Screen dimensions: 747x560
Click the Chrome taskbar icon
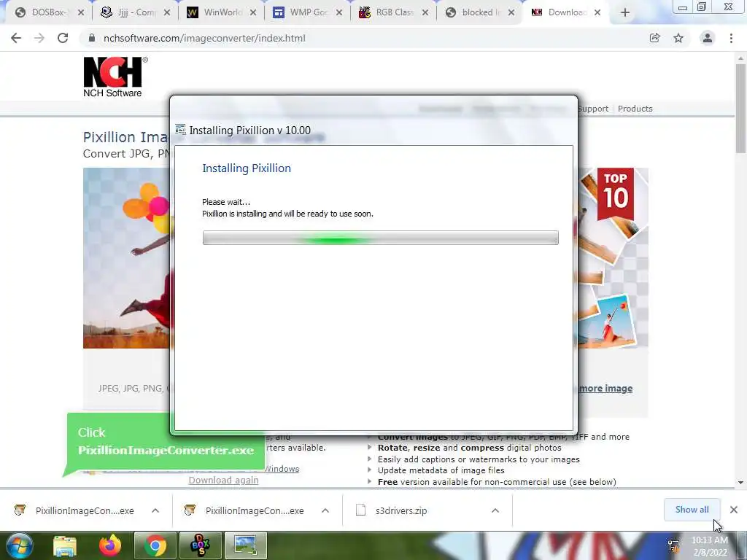coord(155,545)
